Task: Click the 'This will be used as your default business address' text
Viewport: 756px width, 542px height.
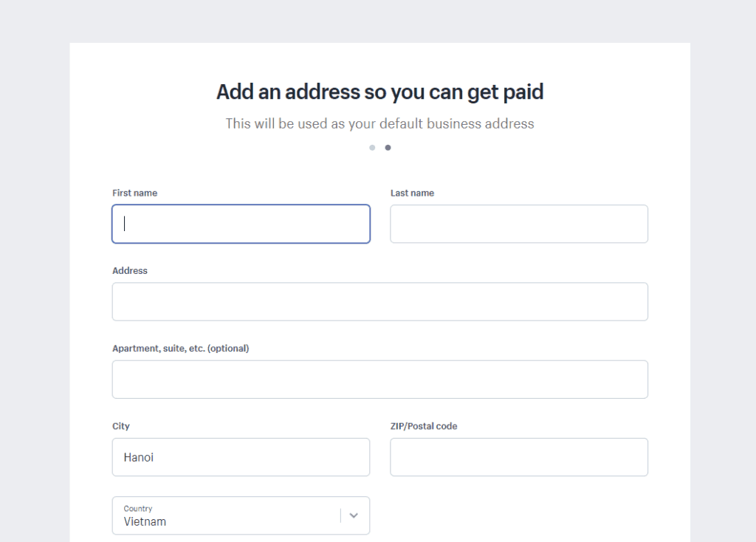Action: tap(380, 123)
